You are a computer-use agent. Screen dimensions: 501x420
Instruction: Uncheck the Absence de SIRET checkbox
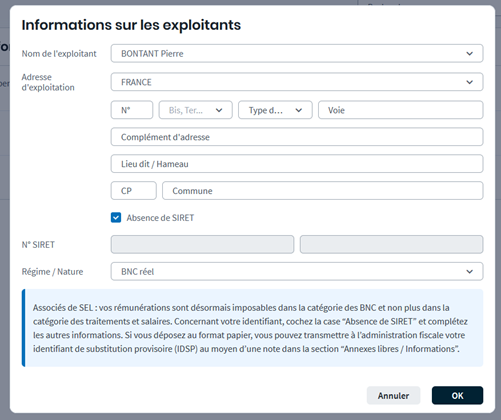click(x=116, y=218)
